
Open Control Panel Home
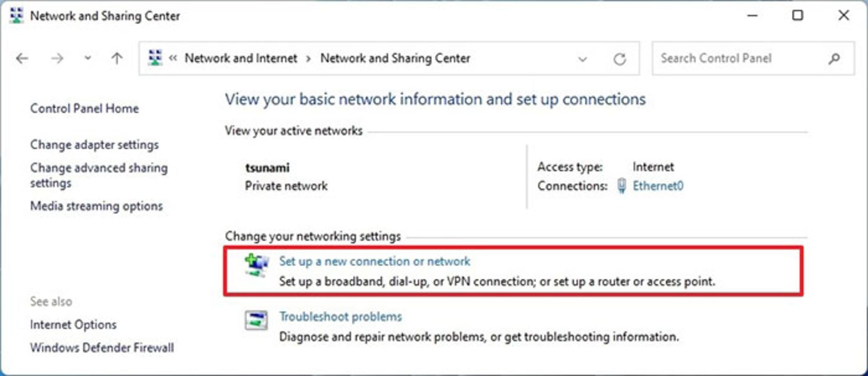(x=85, y=109)
